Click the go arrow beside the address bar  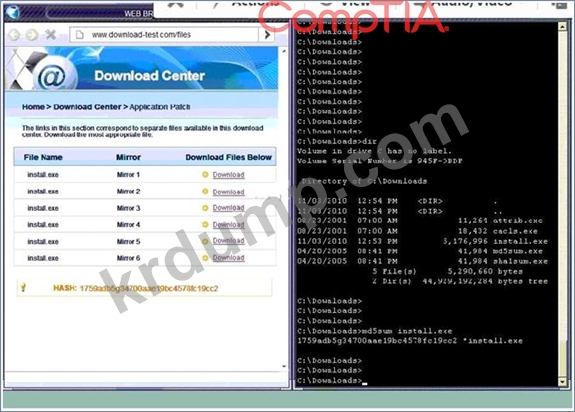point(267,35)
